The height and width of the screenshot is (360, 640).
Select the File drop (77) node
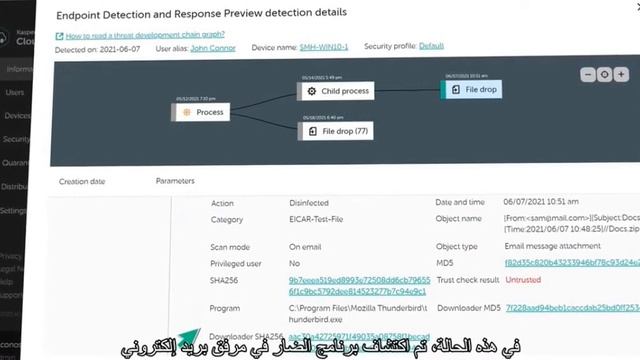[336, 131]
